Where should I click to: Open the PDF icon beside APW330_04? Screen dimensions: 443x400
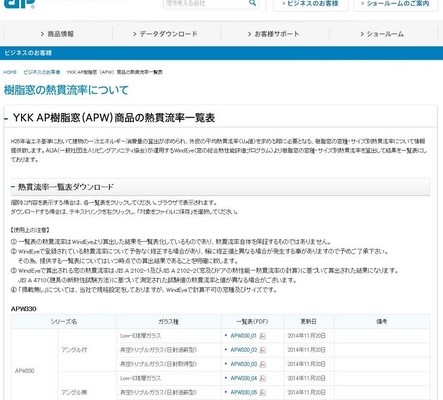263,378
